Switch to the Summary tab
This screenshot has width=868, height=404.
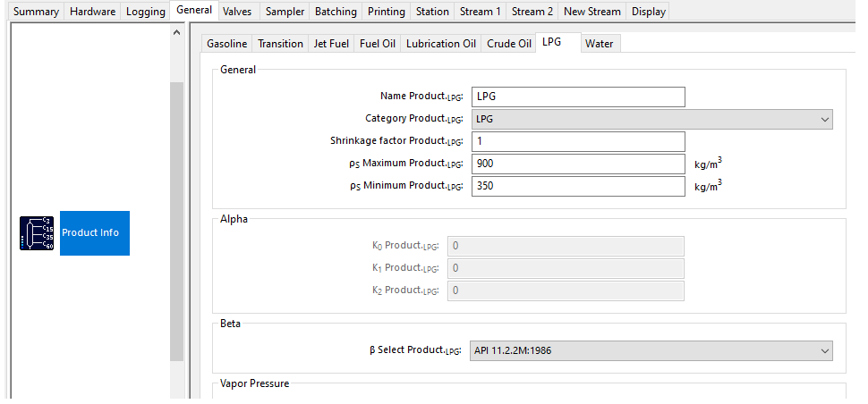point(36,12)
